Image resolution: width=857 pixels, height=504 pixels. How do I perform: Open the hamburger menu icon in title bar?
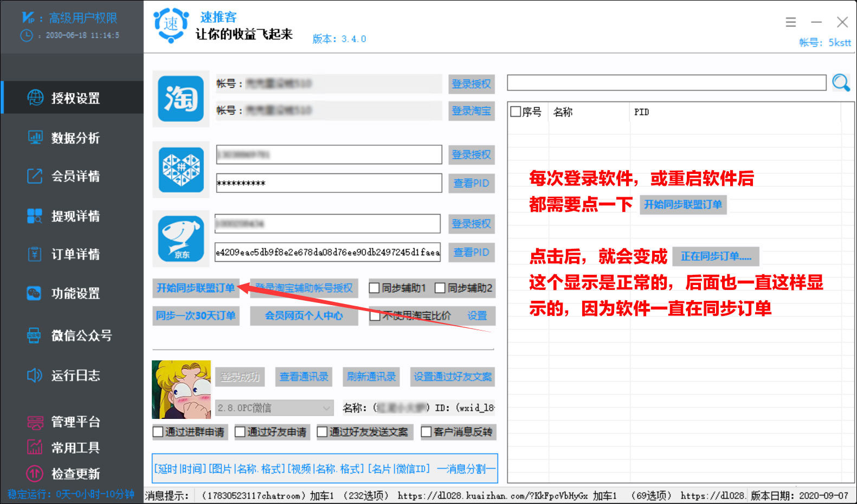791,22
